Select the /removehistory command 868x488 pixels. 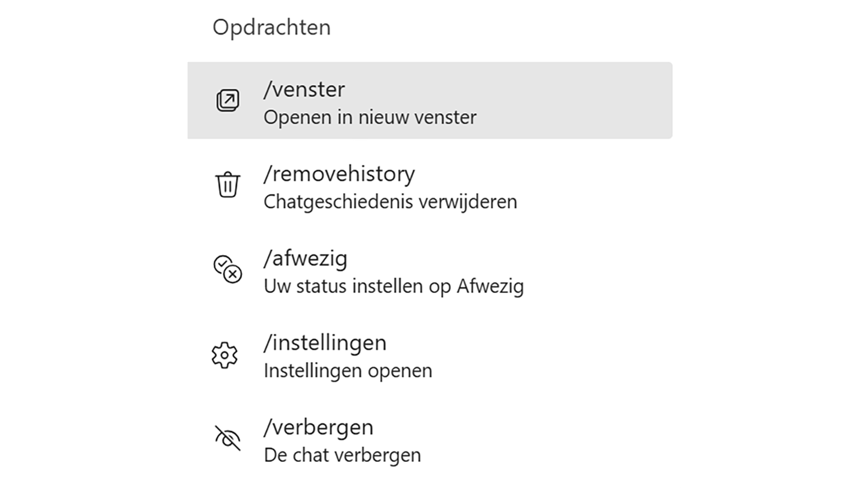[339, 173]
